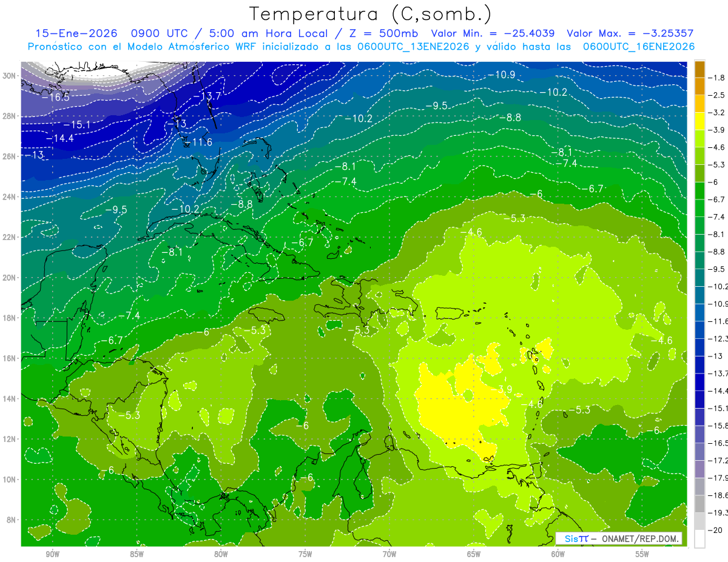
Task: Select the 18N latitude axis label
Action: tap(10, 318)
